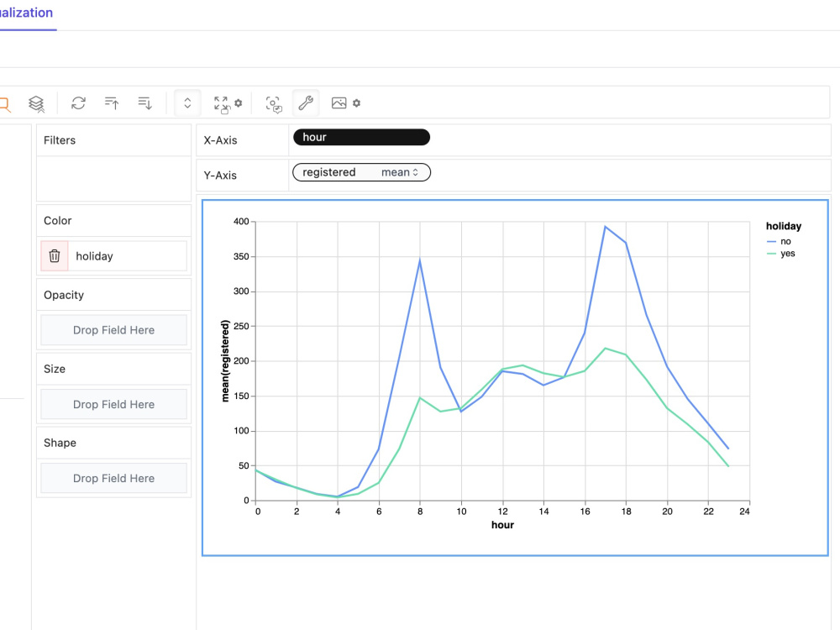Click the Shape panel label

(60, 443)
